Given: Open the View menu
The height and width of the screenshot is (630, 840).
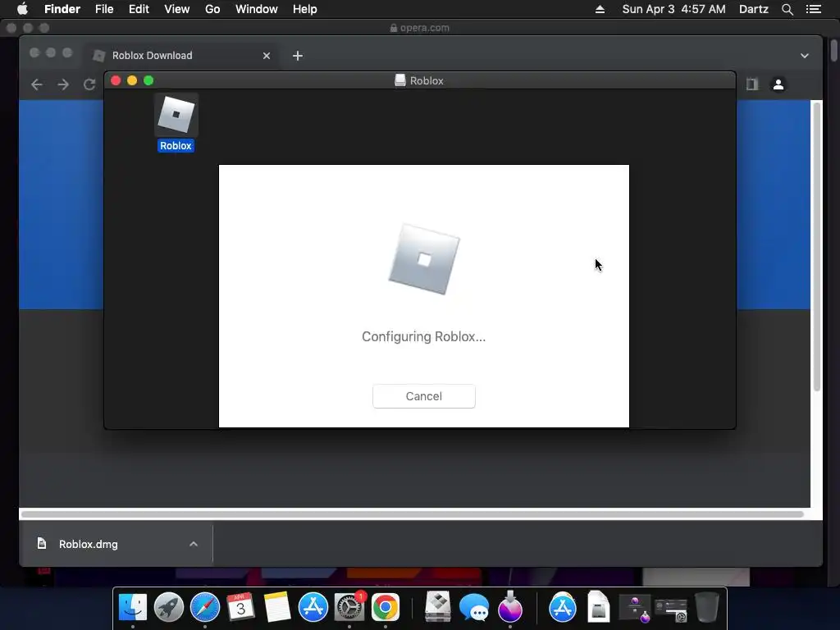Looking at the screenshot, I should (x=177, y=9).
